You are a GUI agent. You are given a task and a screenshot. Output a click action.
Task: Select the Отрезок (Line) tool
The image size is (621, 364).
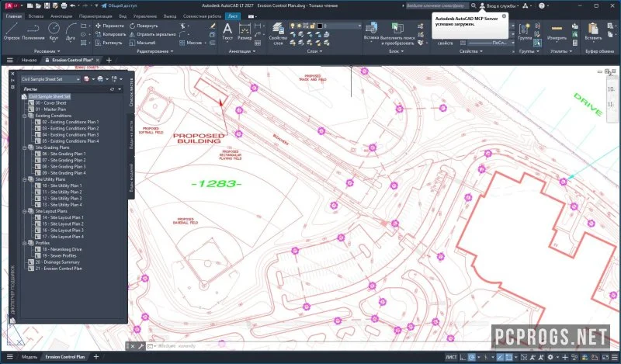click(x=12, y=31)
